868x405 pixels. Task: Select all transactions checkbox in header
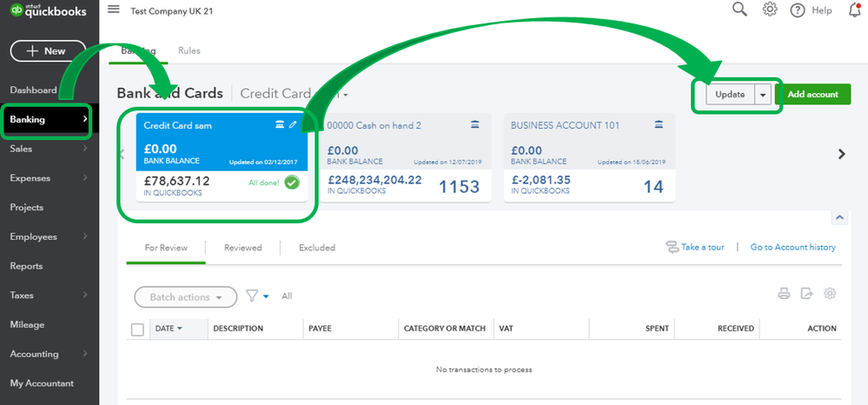point(137,329)
